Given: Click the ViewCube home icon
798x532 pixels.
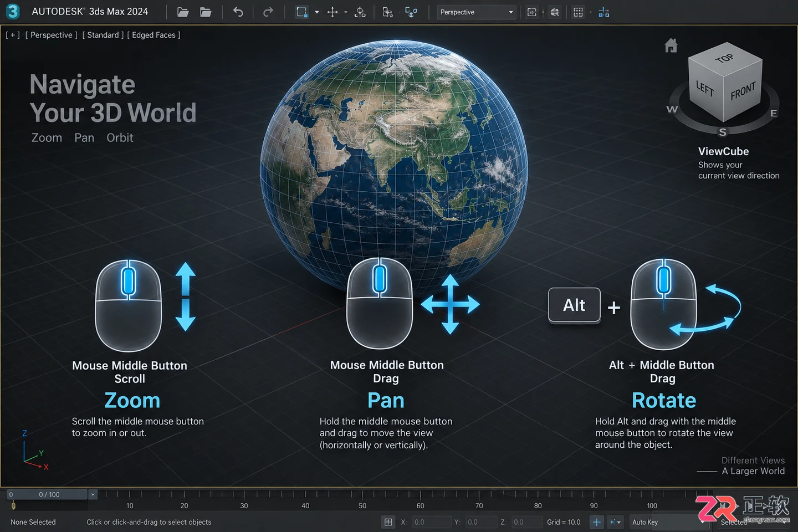Looking at the screenshot, I should (x=671, y=45).
